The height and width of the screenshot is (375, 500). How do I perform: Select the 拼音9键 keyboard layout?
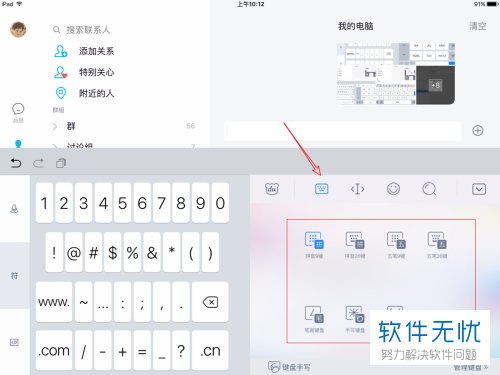click(x=314, y=245)
